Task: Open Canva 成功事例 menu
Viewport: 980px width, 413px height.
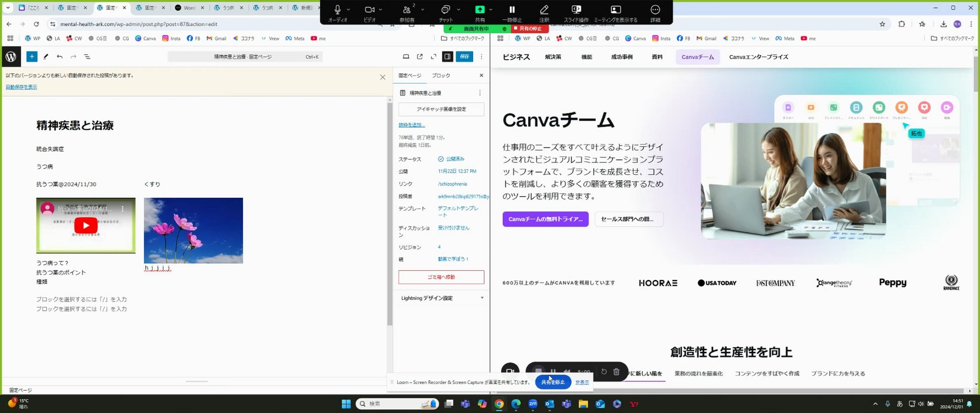Action: pos(622,57)
